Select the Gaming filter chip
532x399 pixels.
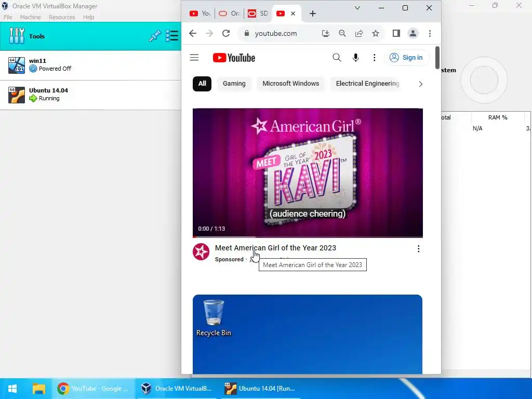tap(234, 84)
